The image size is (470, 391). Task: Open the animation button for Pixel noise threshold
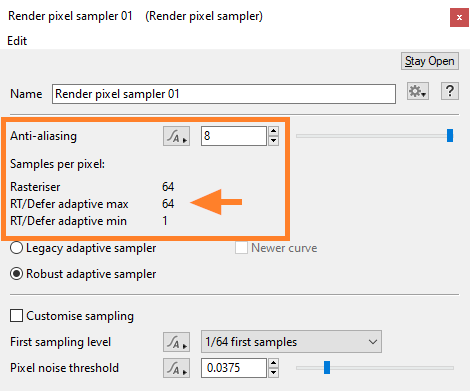coord(176,368)
